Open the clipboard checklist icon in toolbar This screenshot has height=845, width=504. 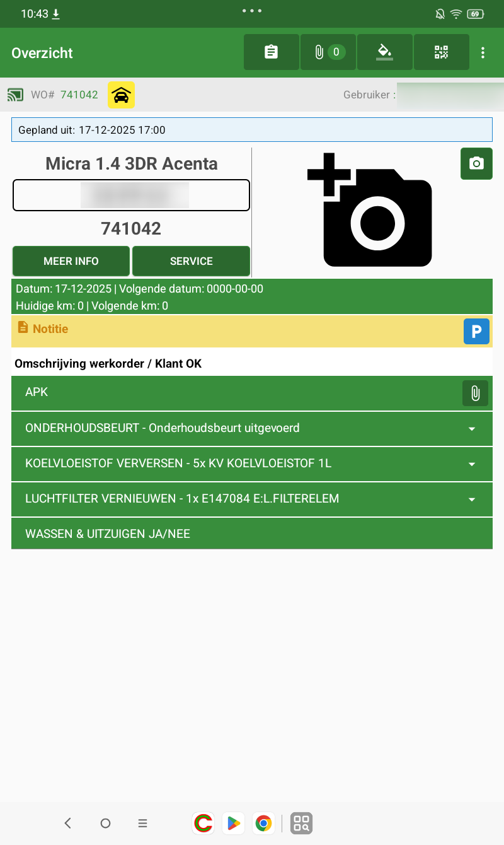272,52
